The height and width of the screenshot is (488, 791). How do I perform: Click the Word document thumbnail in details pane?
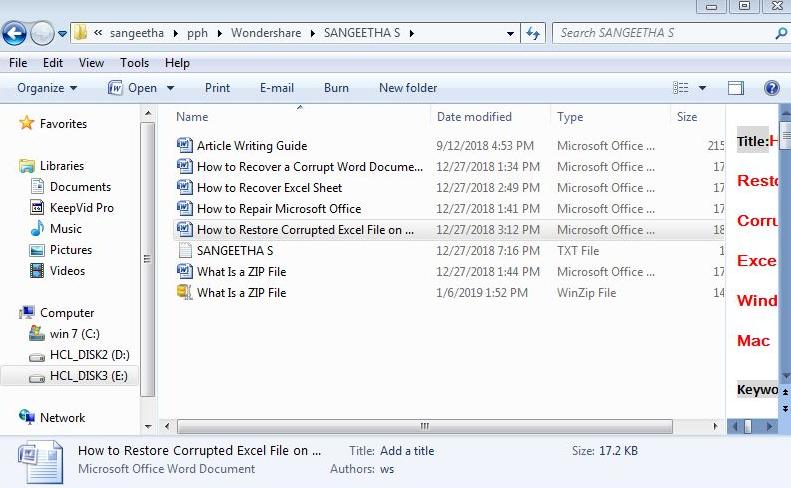[40, 462]
